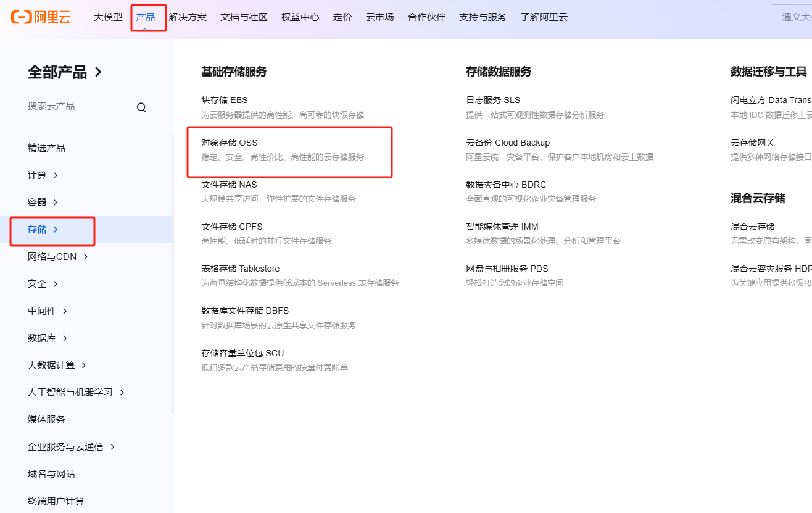Open 文件存储 NAS product page

(x=229, y=185)
